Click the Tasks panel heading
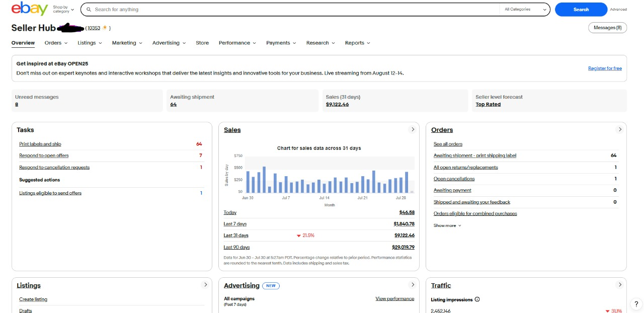The width and height of the screenshot is (644, 313). 25,130
